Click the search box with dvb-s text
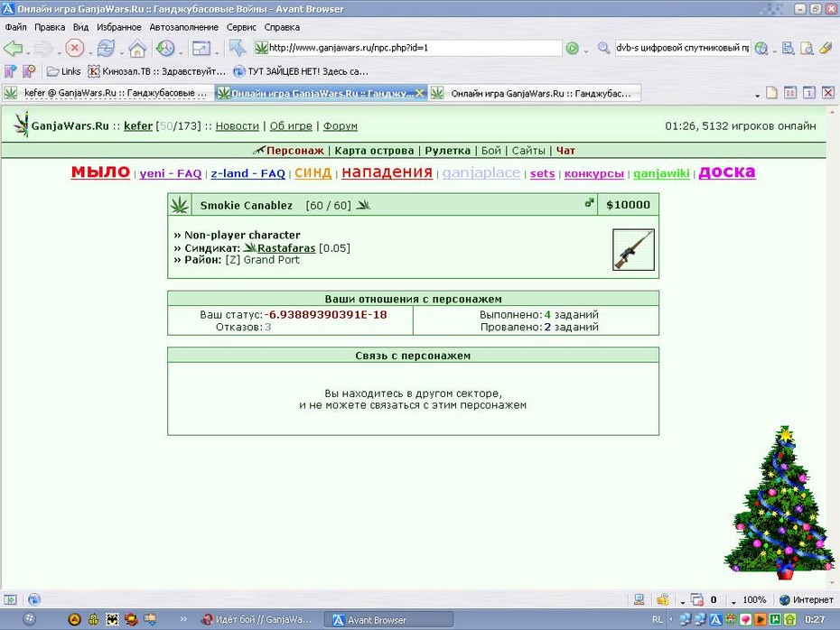 coord(683,48)
